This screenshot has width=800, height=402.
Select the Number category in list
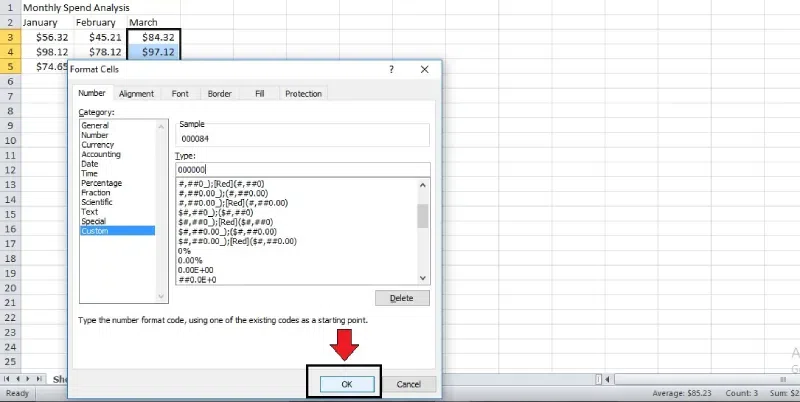[95, 135]
